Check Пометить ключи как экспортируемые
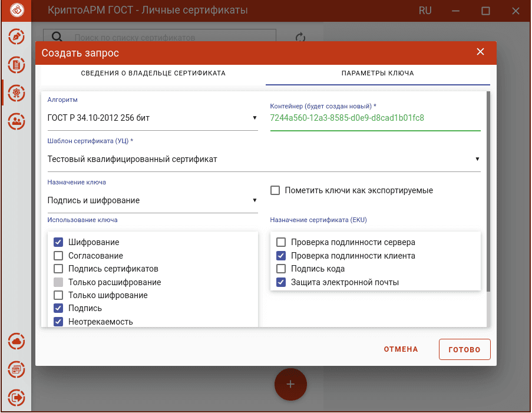Screen dimensions: 532x413 point(275,190)
